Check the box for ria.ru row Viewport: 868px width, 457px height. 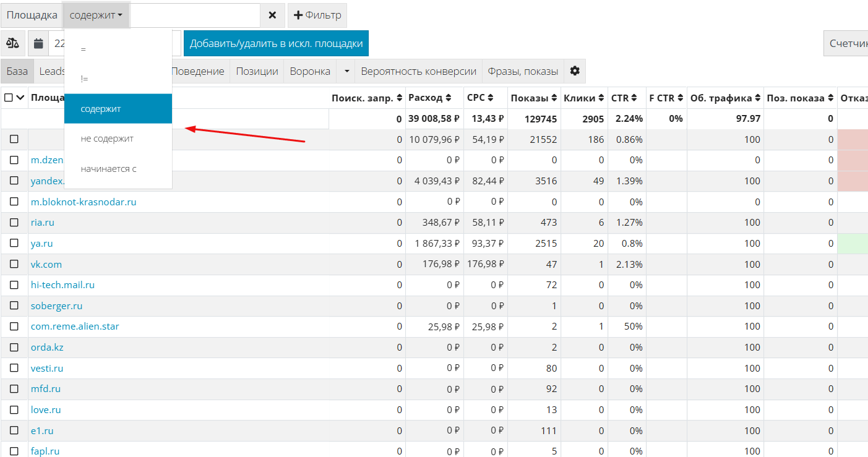14,223
